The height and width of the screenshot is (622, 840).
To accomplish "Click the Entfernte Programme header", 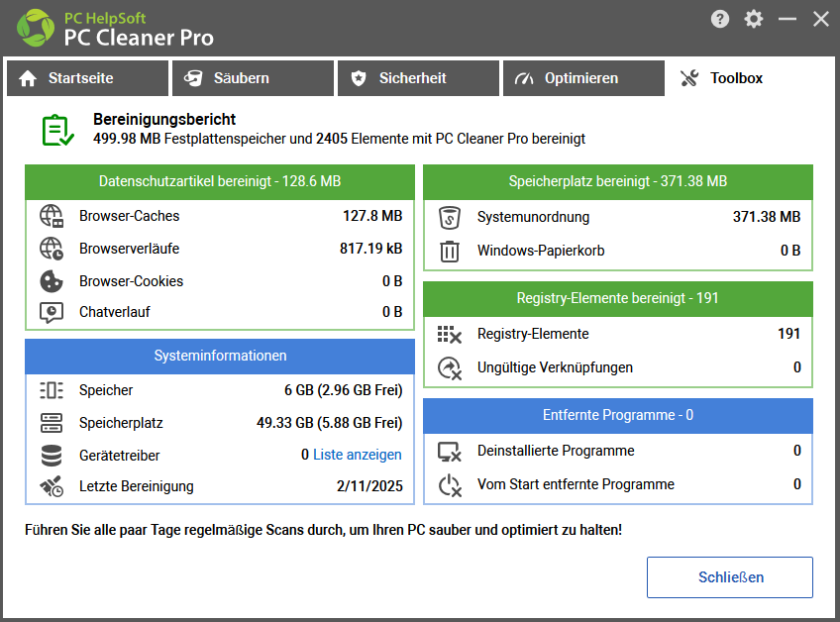I will (x=618, y=415).
